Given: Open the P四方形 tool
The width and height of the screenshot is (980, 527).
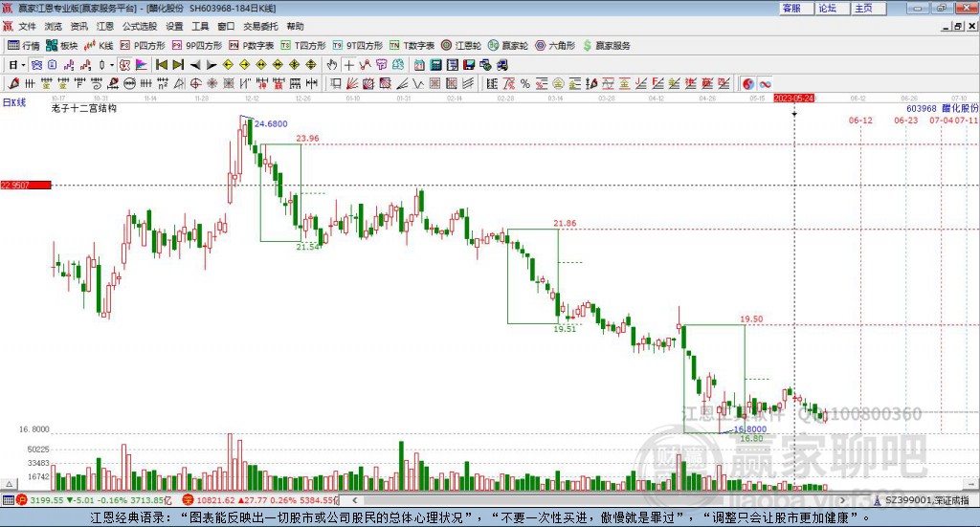Looking at the screenshot, I should point(143,46).
